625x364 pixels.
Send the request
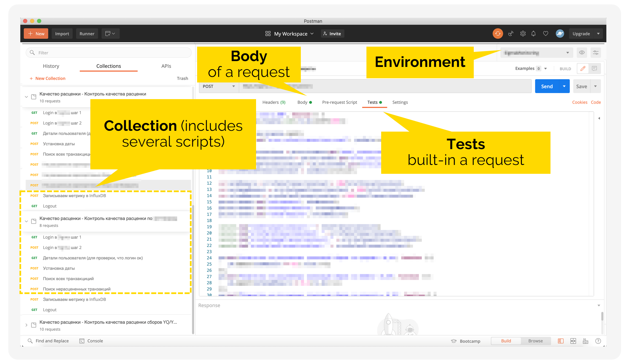(x=547, y=86)
